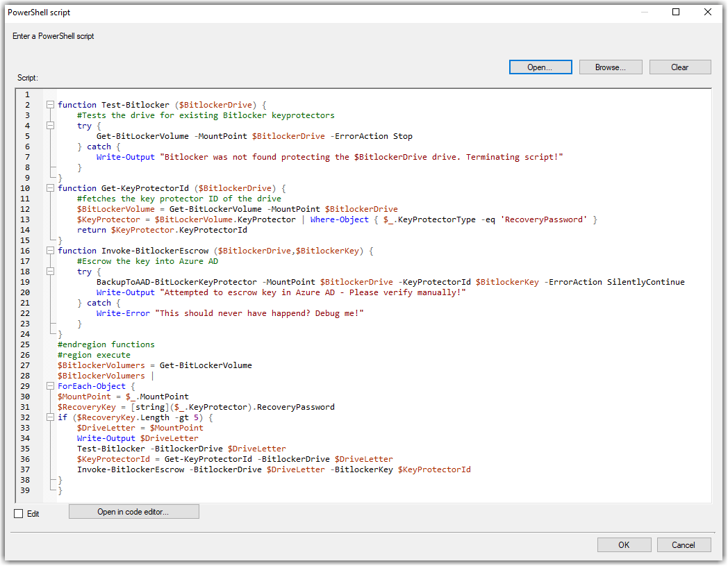Click 'BackupToAAD-BitLockerKeyProtector' command text

[176, 282]
